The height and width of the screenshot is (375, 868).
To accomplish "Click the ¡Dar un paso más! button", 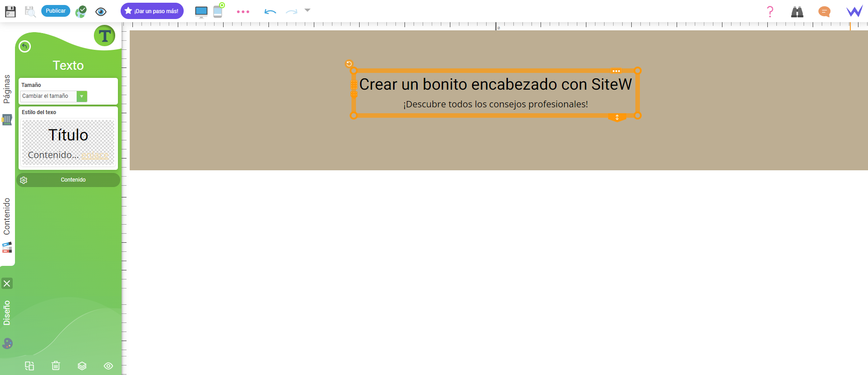I will click(152, 11).
